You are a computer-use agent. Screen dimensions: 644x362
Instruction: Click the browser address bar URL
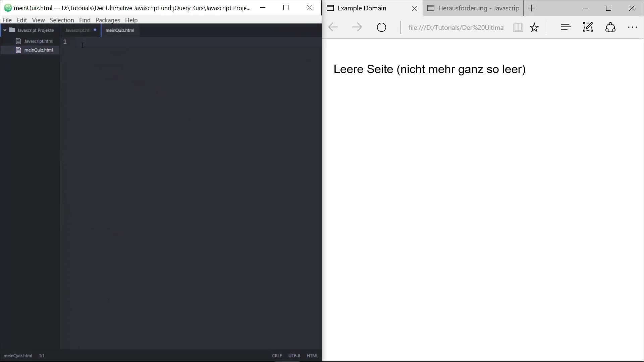click(x=456, y=27)
